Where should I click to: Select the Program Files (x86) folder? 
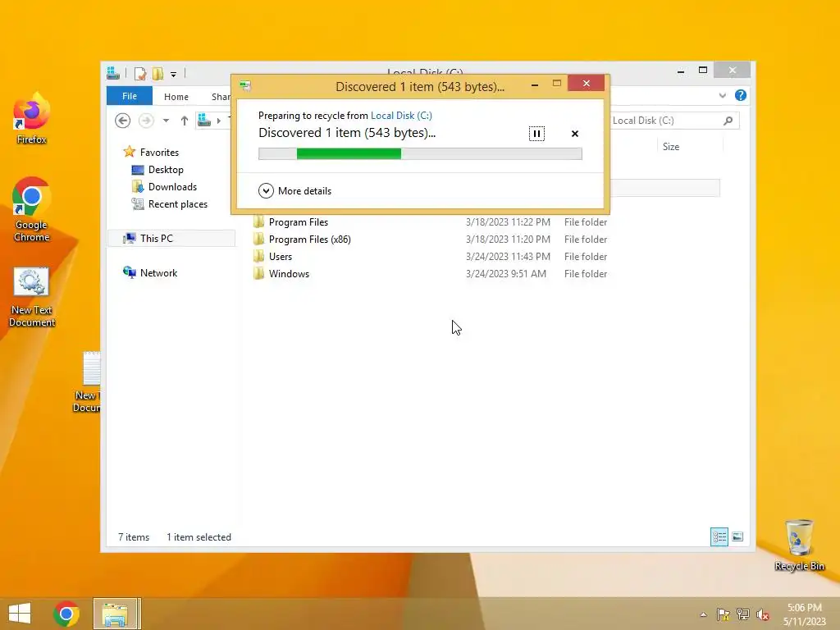coord(309,239)
